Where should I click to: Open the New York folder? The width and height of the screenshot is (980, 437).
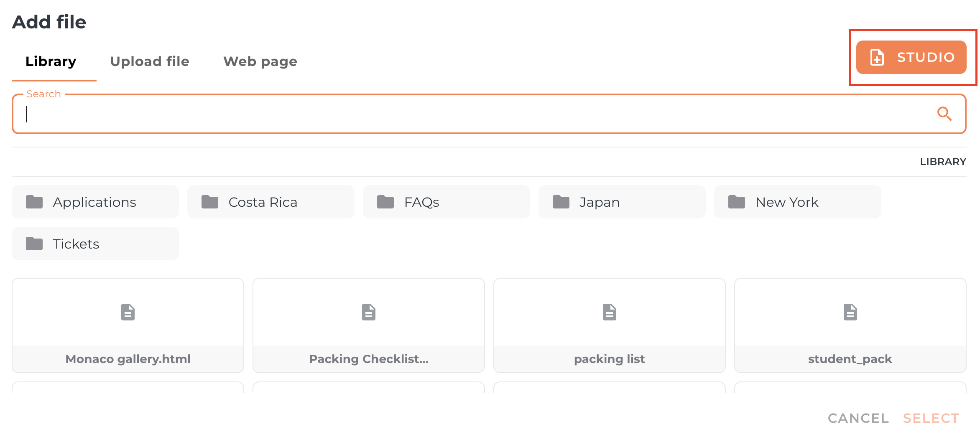[x=798, y=202]
